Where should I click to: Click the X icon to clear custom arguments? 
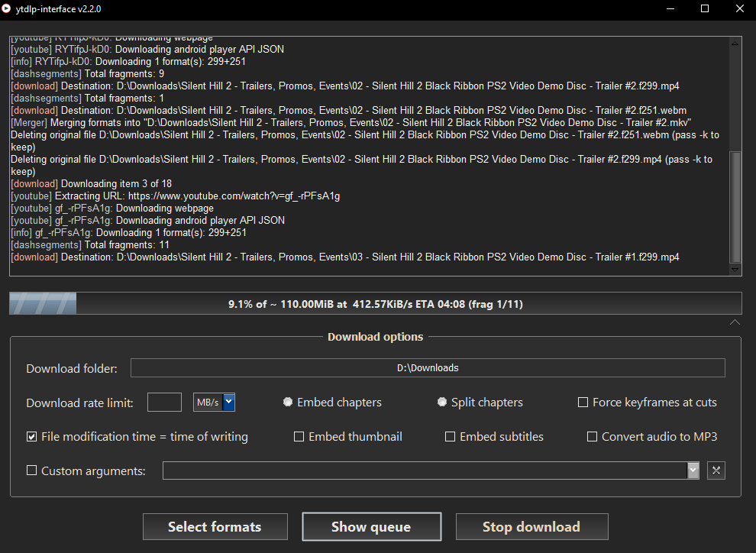tap(716, 471)
